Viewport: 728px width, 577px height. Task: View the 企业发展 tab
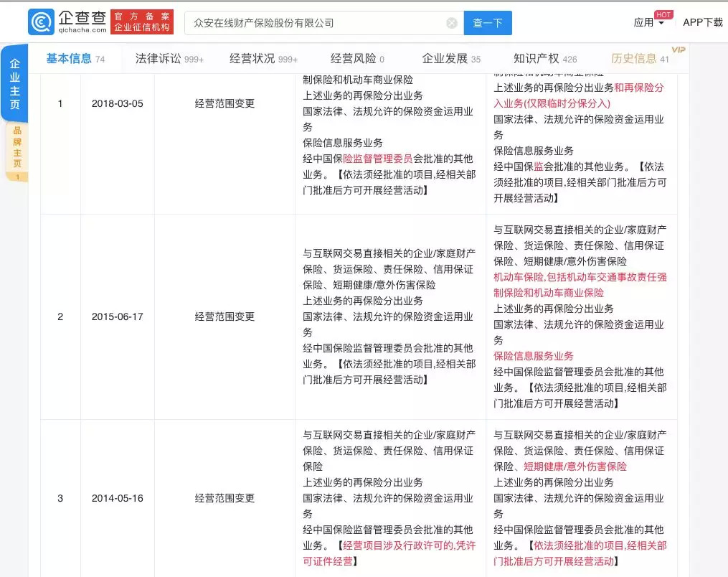[x=451, y=59]
